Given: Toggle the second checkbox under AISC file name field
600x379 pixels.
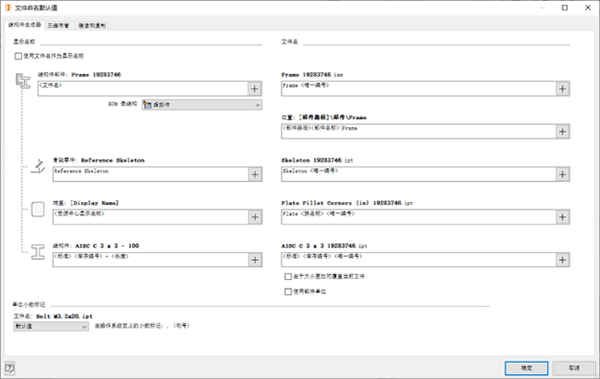Looking at the screenshot, I should pyautogui.click(x=288, y=292).
